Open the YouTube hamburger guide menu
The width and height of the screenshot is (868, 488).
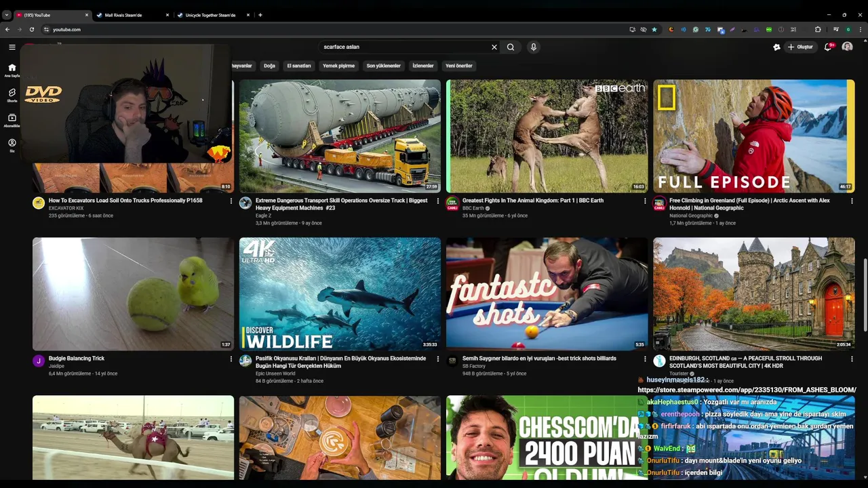click(12, 47)
